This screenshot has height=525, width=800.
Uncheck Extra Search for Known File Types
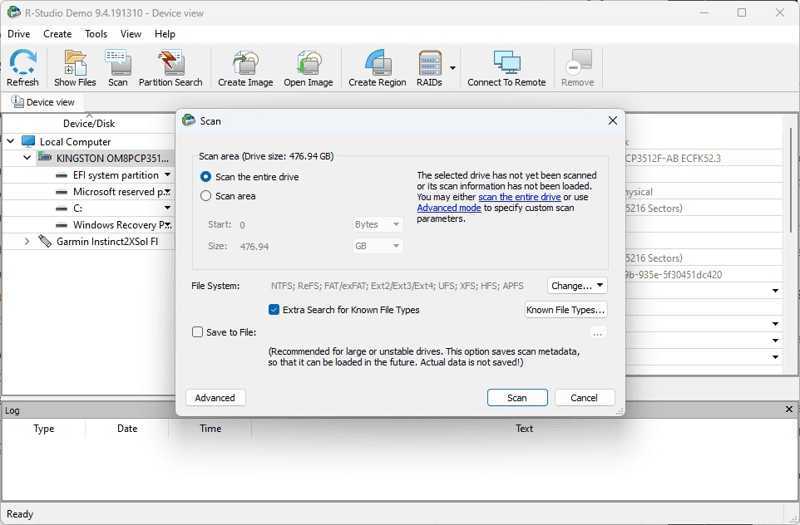point(274,310)
